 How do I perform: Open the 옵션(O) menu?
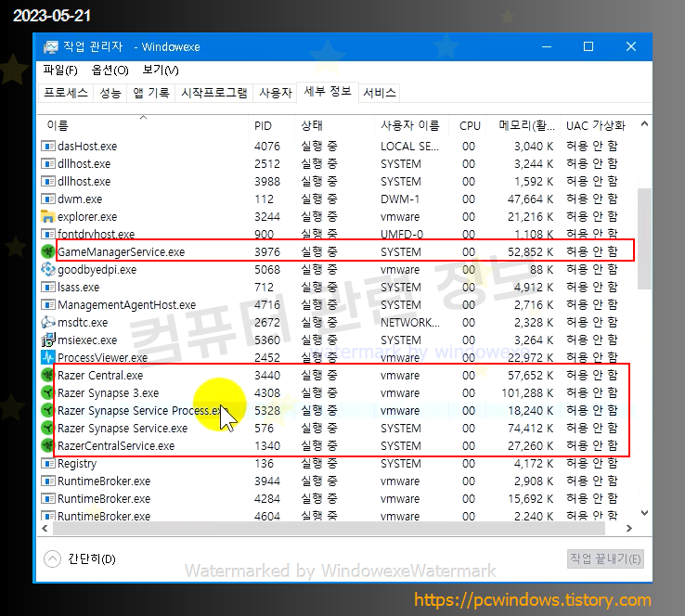(110, 70)
